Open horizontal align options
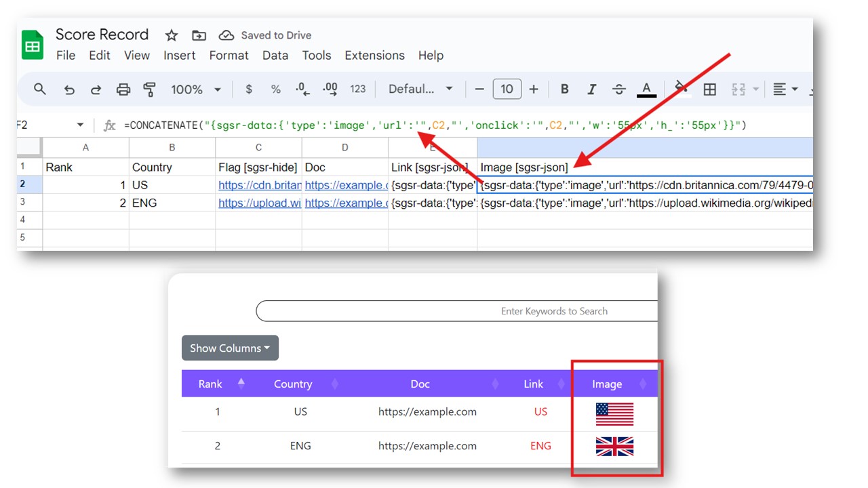868x488 pixels. pyautogui.click(x=785, y=89)
